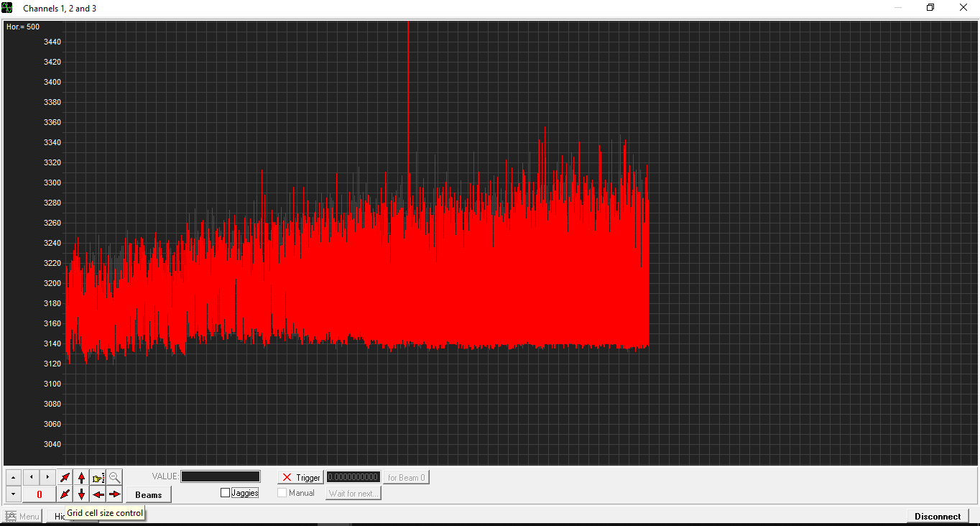Click the Beams button
Viewport: 980px width, 526px height.
click(x=149, y=494)
